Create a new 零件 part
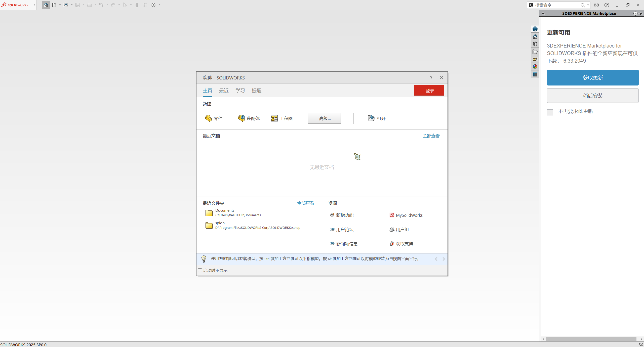 214,118
